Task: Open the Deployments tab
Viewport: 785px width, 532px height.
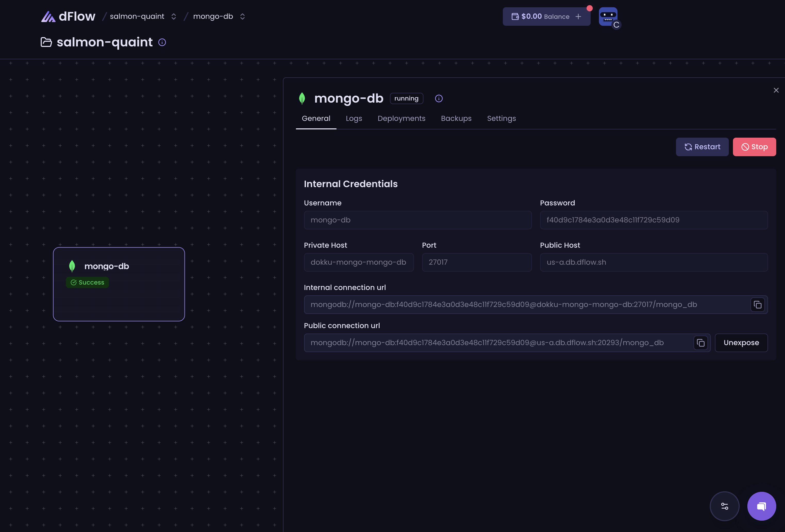Action: pos(401,119)
